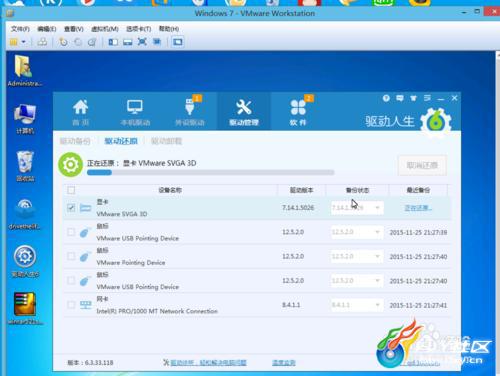Open the 编辑(E) menu
The width and height of the screenshot is (500, 376).
click(47, 29)
